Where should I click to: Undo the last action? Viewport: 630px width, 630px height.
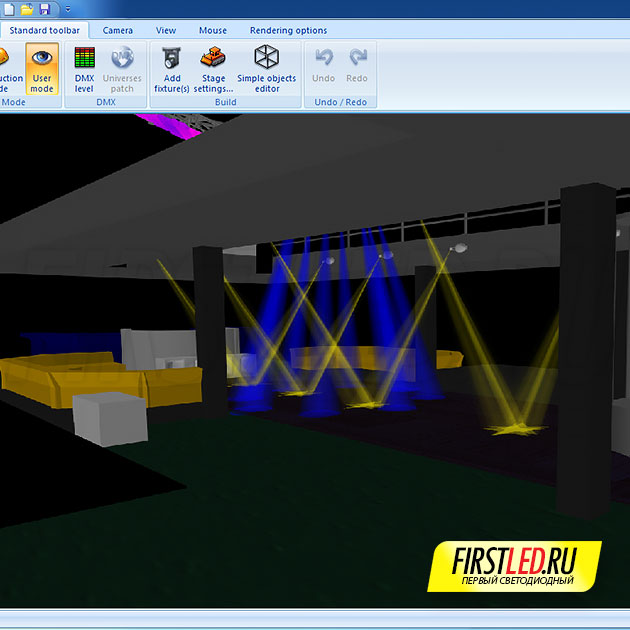[x=323, y=66]
